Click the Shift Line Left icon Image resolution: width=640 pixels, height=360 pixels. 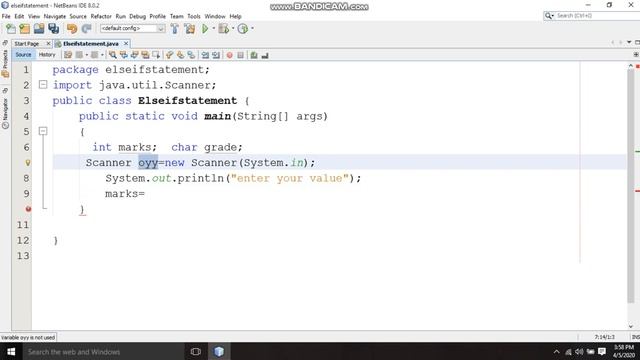205,55
